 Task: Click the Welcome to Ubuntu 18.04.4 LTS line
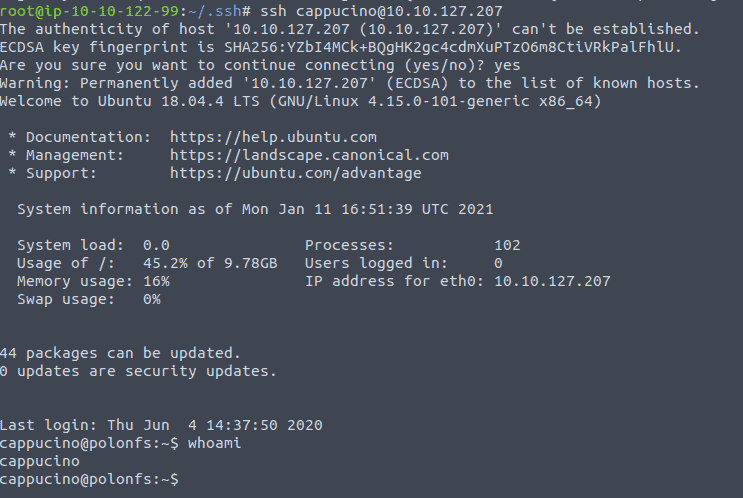click(x=300, y=101)
